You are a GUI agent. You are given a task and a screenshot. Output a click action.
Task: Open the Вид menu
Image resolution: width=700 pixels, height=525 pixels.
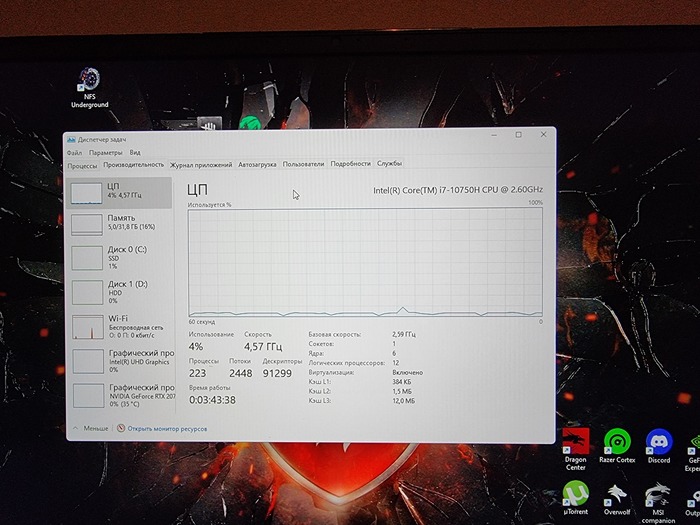click(x=135, y=153)
